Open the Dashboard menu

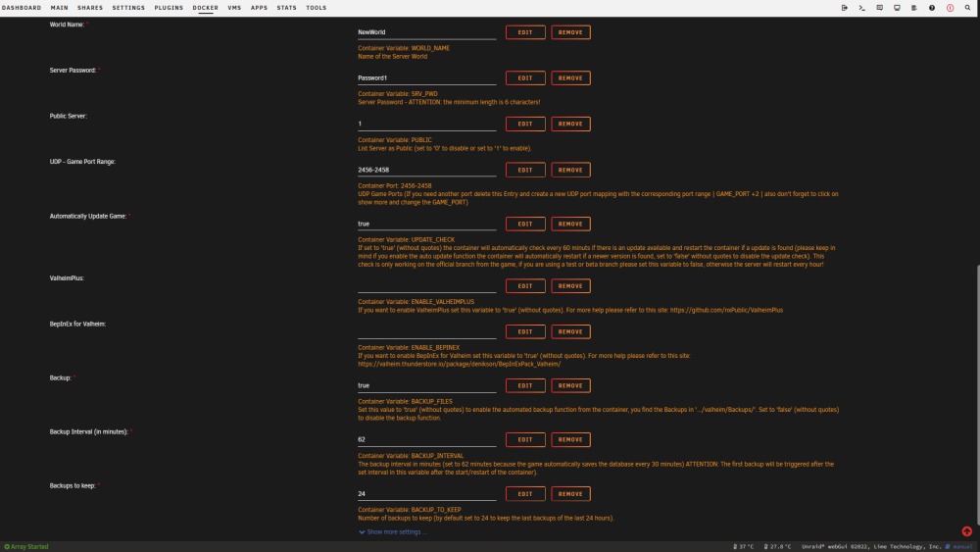[22, 8]
